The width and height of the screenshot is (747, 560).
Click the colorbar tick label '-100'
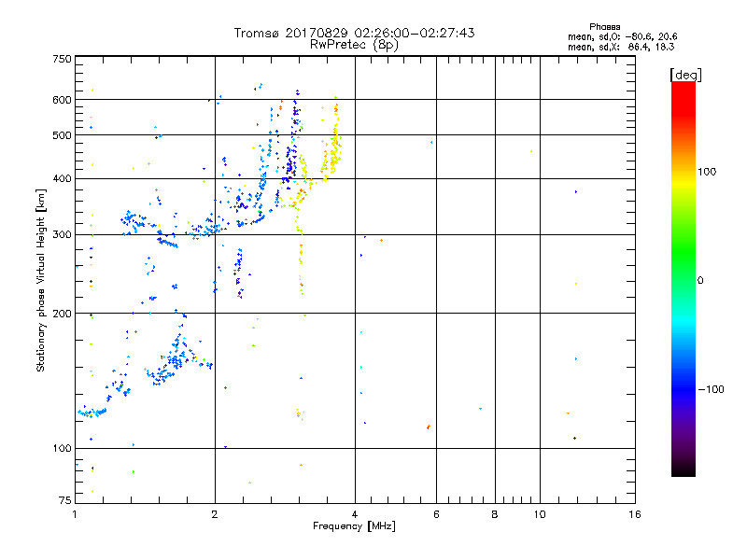[x=711, y=389]
